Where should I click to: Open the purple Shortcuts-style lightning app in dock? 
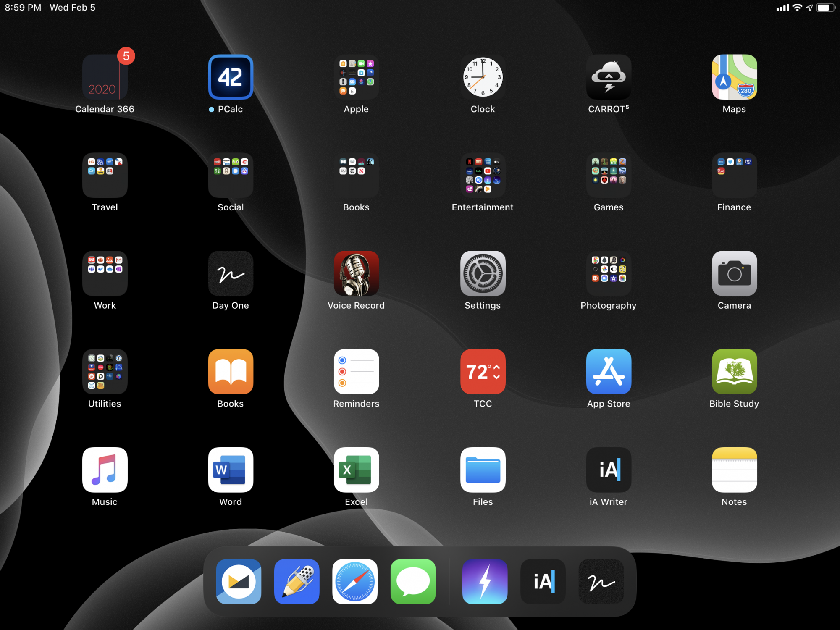click(x=485, y=582)
